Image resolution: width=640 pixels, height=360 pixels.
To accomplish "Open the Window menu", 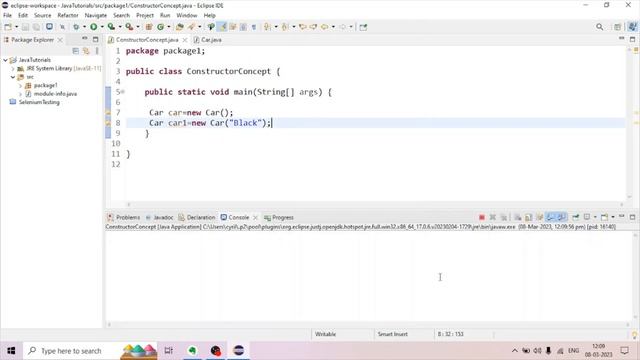I will click(187, 16).
